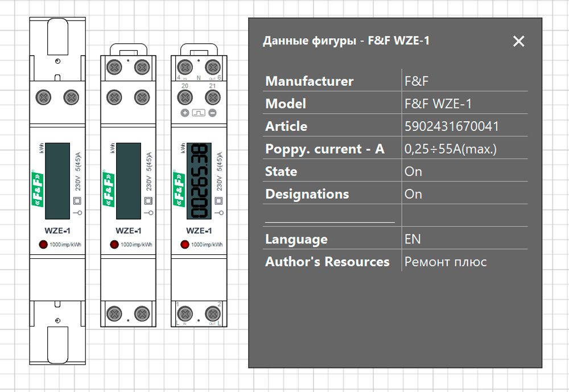Click the Designations label
This screenshot has height=392, width=569.
point(307,194)
